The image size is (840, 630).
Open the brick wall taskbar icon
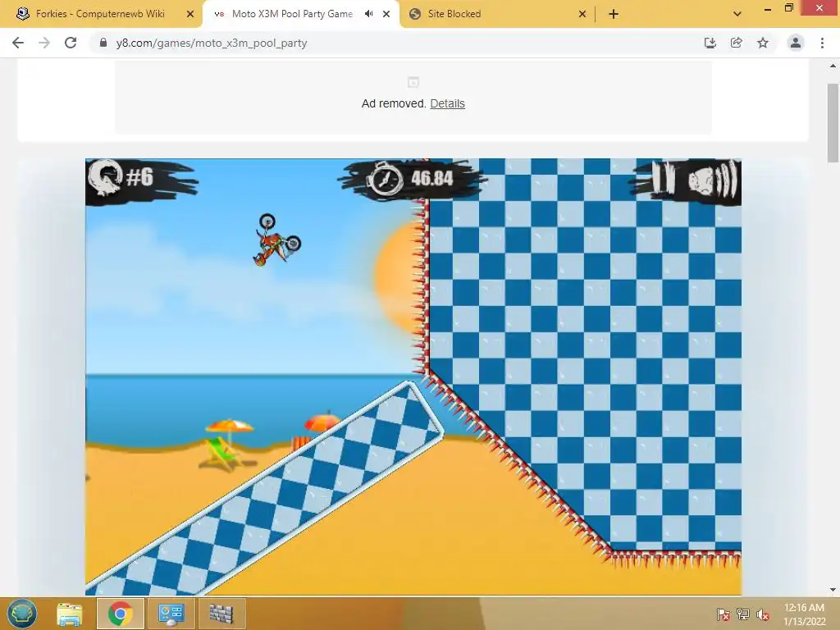click(221, 614)
